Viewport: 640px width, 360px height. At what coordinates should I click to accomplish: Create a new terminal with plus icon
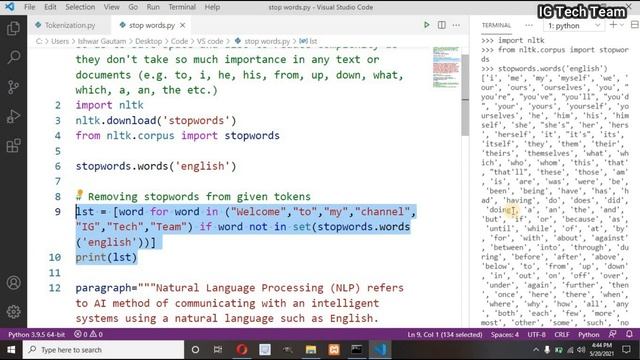[613, 25]
